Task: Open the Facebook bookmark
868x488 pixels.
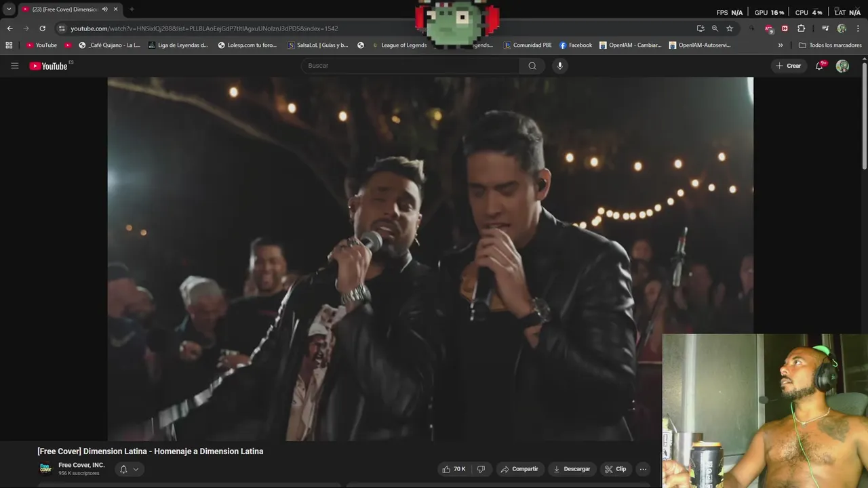Action: tap(576, 45)
